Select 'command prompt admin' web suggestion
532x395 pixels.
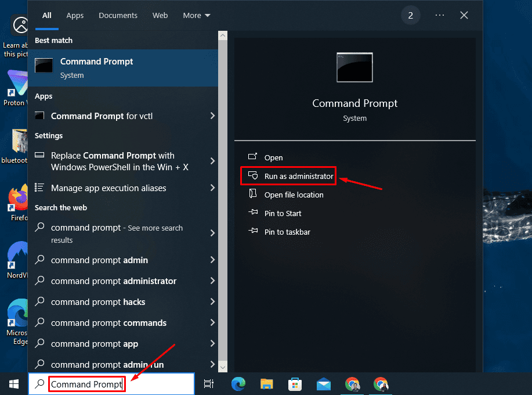123,260
